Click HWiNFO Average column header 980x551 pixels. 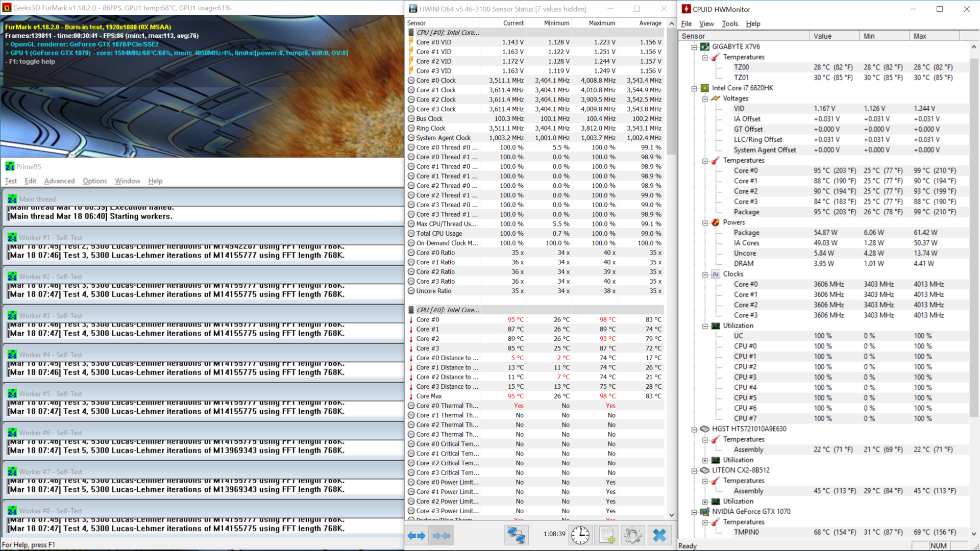641,23
